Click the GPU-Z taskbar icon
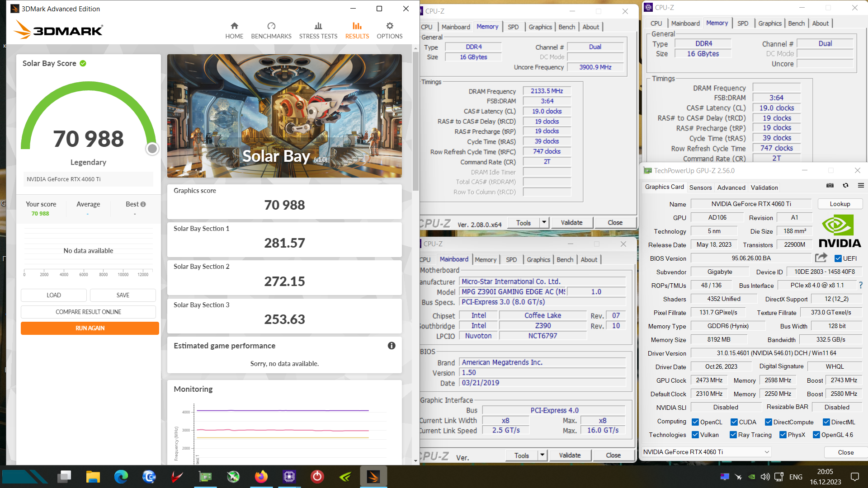 (x=205, y=477)
